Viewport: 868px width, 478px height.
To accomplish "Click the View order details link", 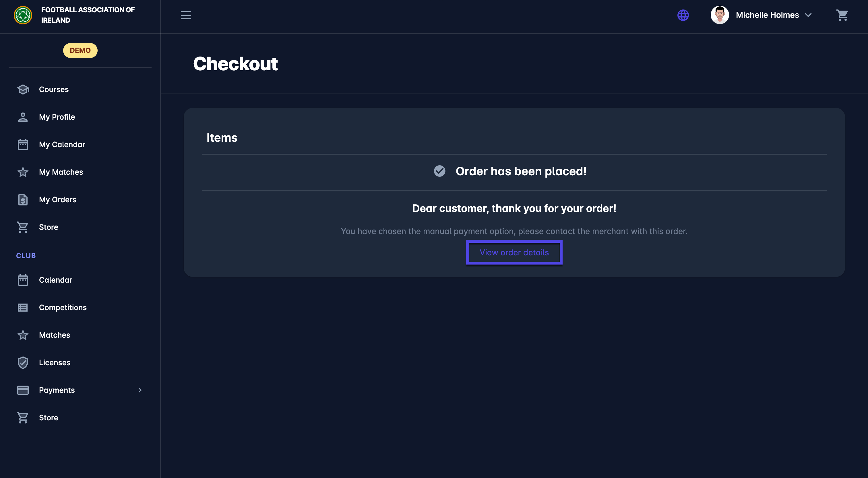I will click(x=514, y=253).
